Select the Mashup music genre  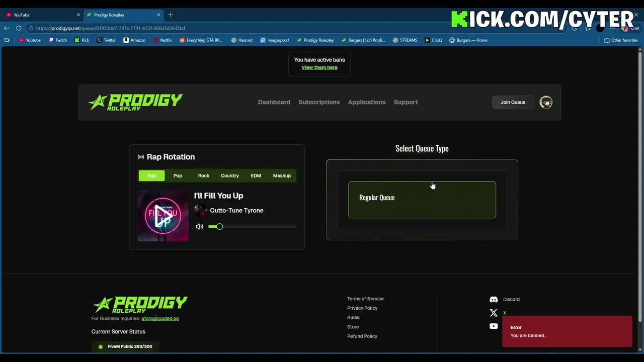click(x=282, y=175)
